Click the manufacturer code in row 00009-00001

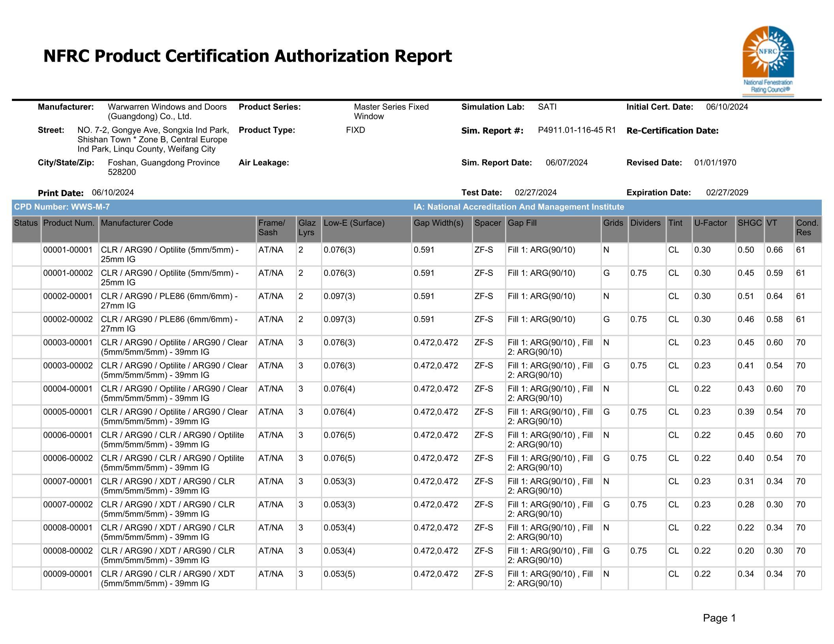click(x=168, y=579)
